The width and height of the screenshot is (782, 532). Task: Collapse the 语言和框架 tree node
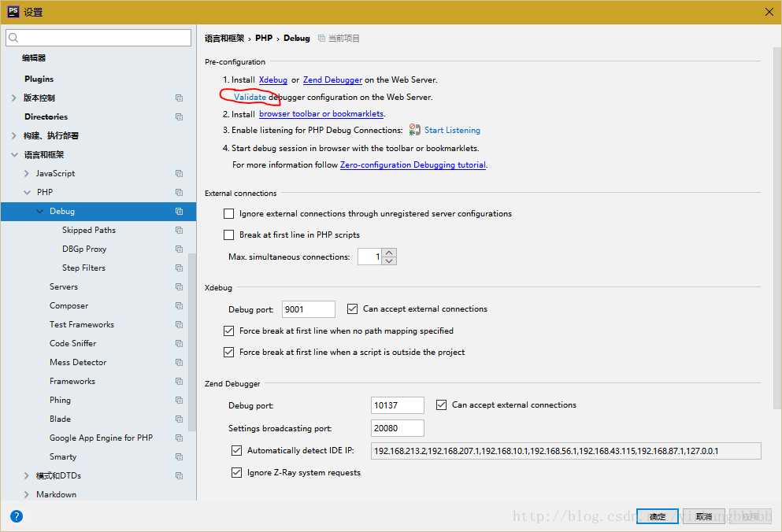tap(14, 154)
